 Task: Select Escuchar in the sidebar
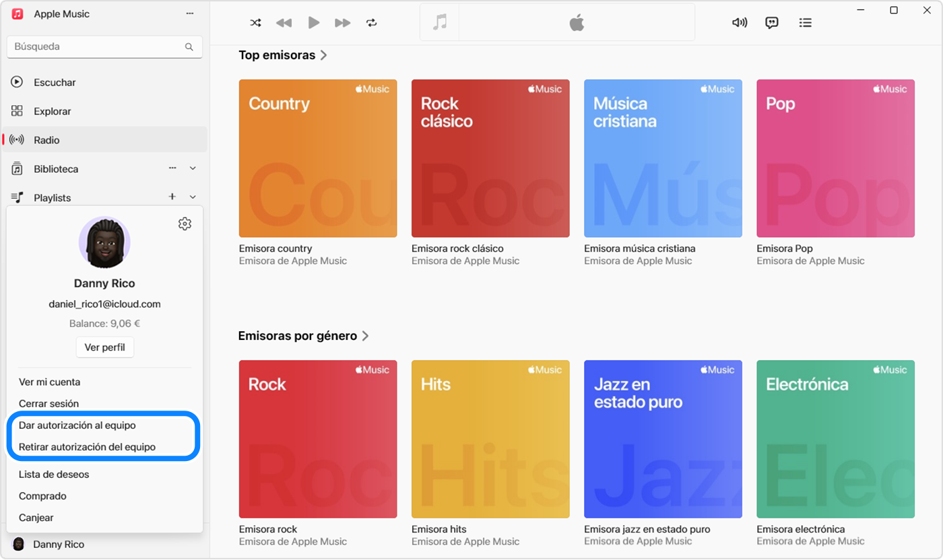[104, 82]
